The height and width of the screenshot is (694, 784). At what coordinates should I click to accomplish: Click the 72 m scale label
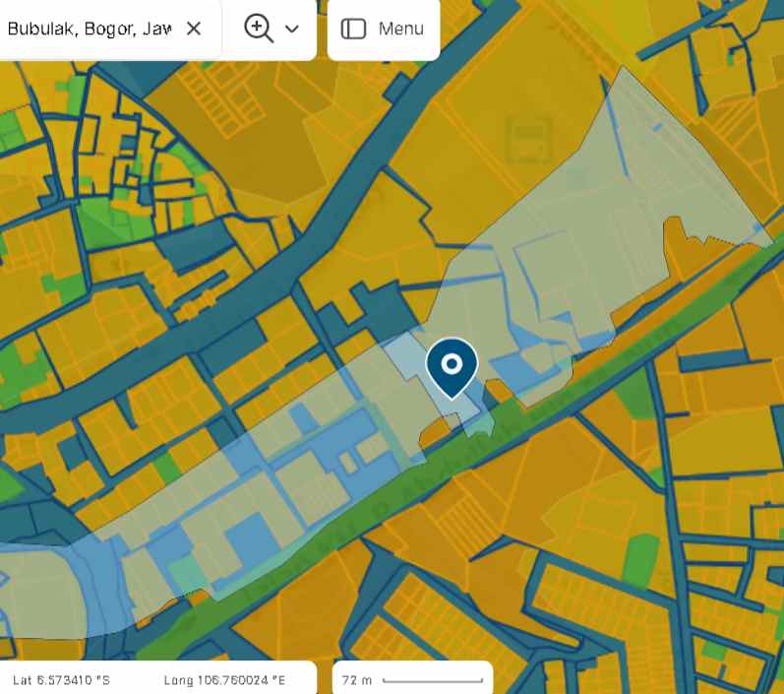[x=357, y=680]
